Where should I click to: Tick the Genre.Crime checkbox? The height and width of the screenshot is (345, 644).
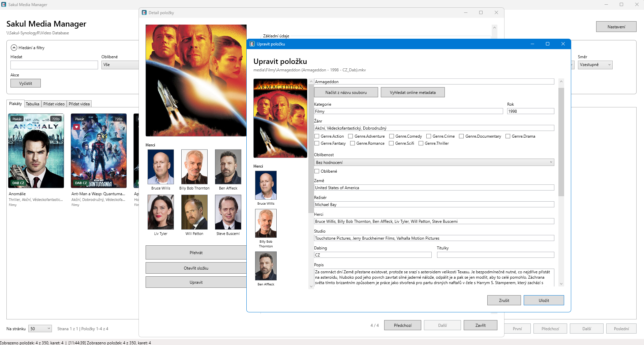coord(429,136)
